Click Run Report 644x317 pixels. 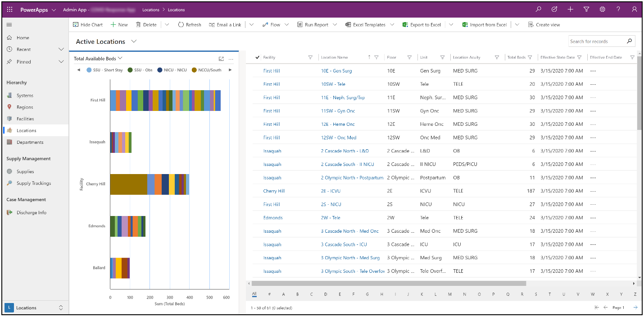click(313, 25)
